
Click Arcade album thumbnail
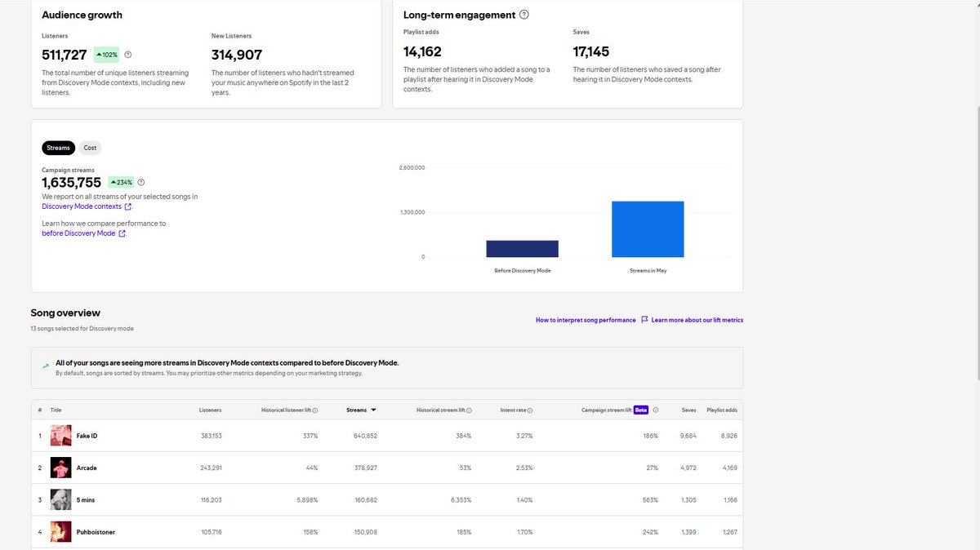pyautogui.click(x=61, y=468)
